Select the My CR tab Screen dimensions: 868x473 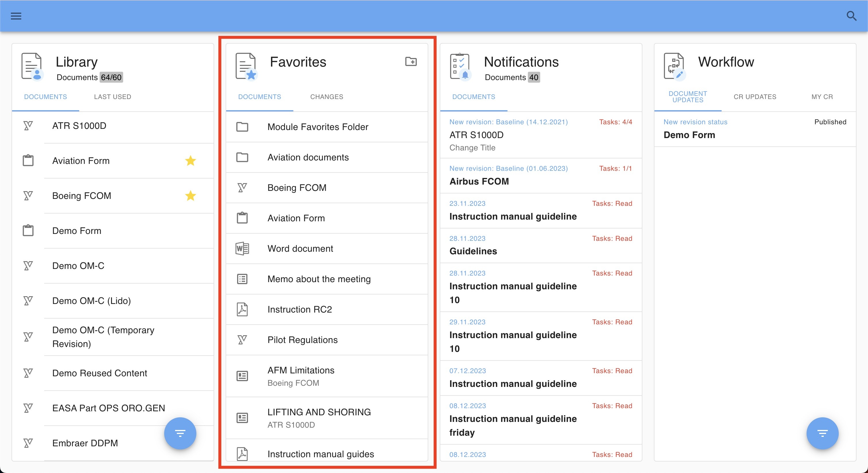pyautogui.click(x=822, y=97)
